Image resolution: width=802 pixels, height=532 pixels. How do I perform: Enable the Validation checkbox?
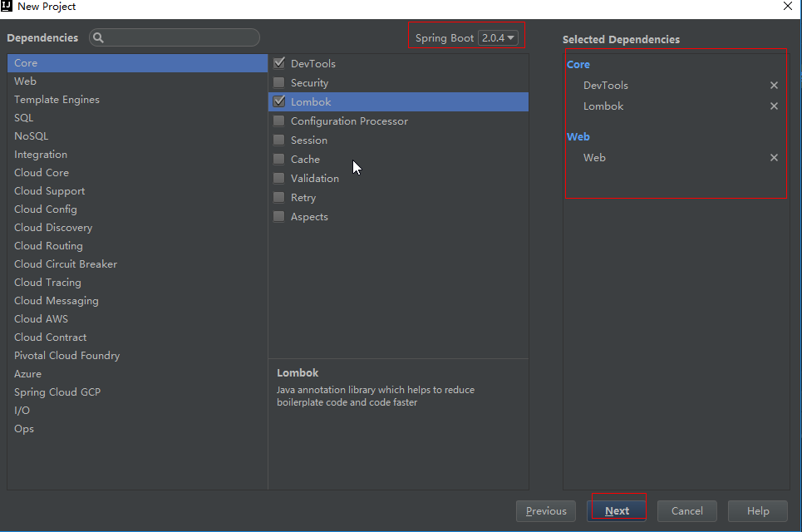[x=278, y=178]
